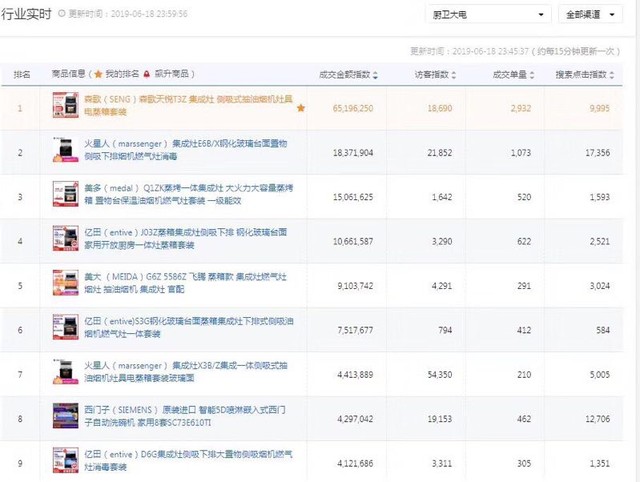
Task: Select value 4,413,889 in rank 7
Action: coord(355,375)
